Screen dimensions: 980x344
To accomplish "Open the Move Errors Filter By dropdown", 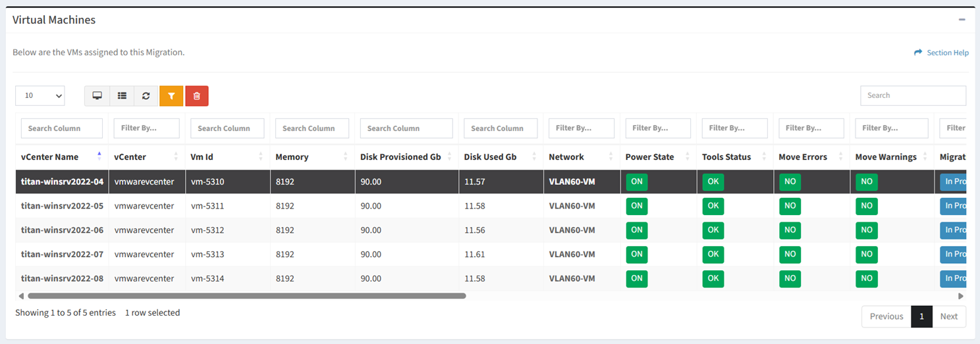I will coord(811,128).
